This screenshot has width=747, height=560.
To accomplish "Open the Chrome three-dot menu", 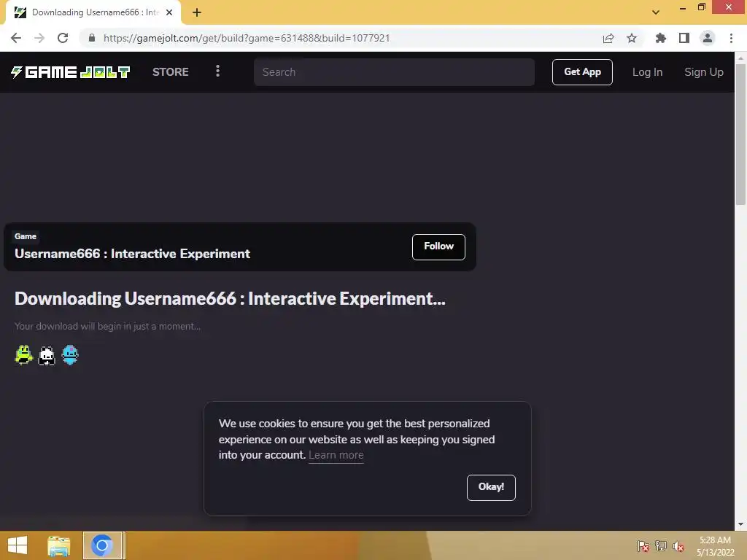I will pos(731,38).
